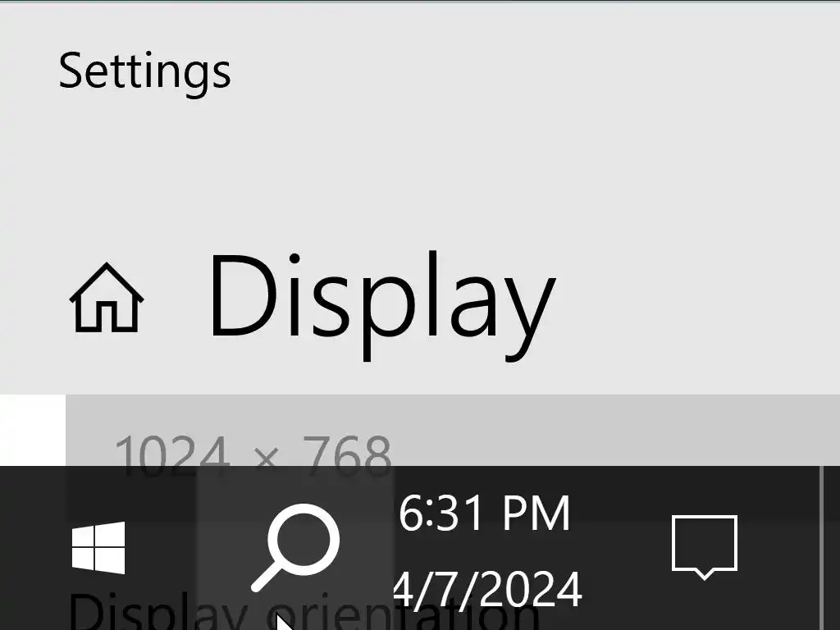Open the Windows Start menu
This screenshot has width=840, height=630.
(98, 547)
